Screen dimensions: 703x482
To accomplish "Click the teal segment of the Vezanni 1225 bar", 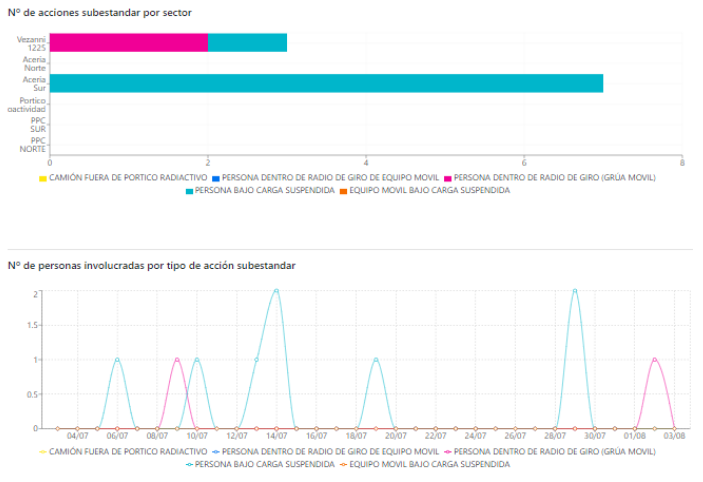I will tap(247, 42).
